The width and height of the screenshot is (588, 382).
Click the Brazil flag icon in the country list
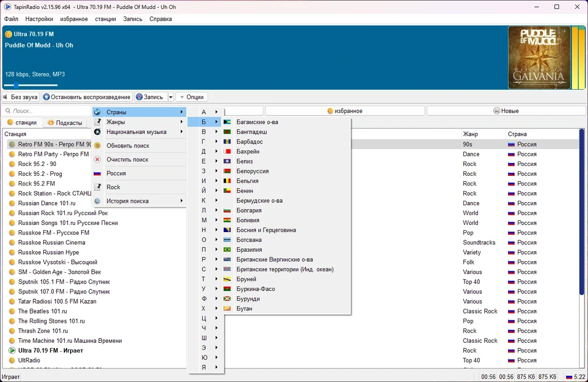(x=227, y=250)
